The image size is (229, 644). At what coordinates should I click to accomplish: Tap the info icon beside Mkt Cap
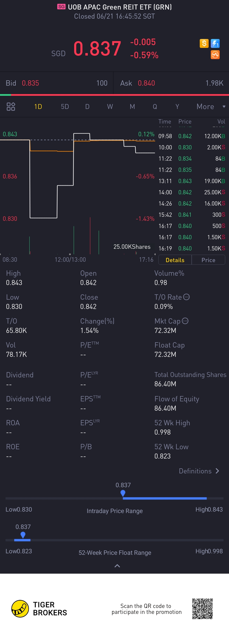pos(185,321)
